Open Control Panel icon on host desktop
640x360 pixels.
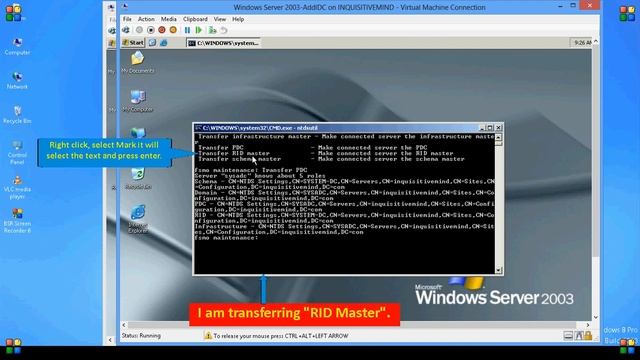coord(17,152)
